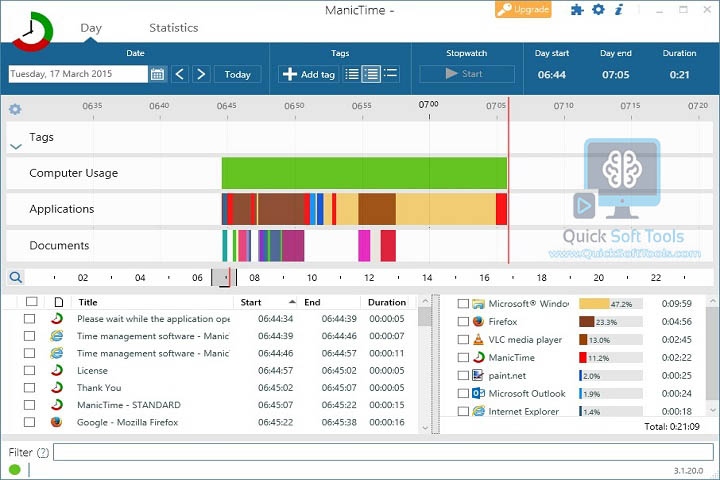Check the paint.net summary checkbox

click(463, 375)
